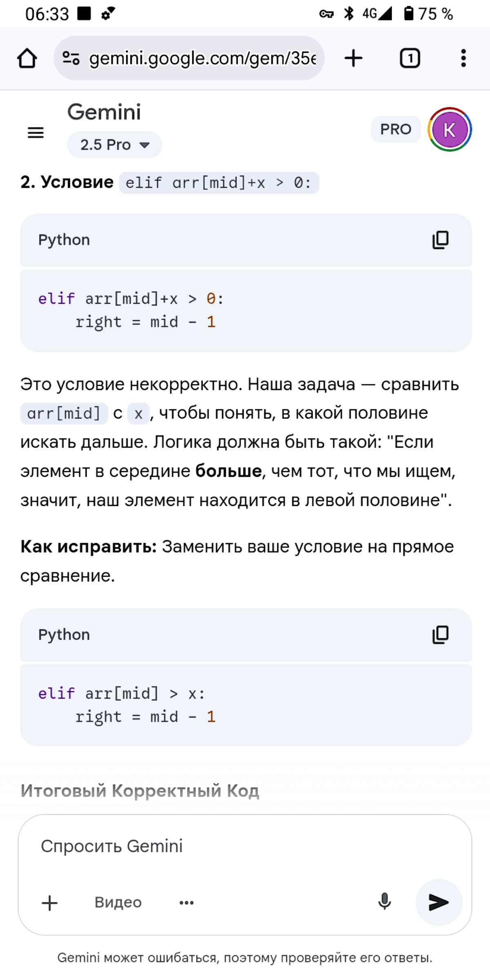Viewport: 490px width, 980px height.
Task: Tap the battery status indicator
Action: (428, 14)
